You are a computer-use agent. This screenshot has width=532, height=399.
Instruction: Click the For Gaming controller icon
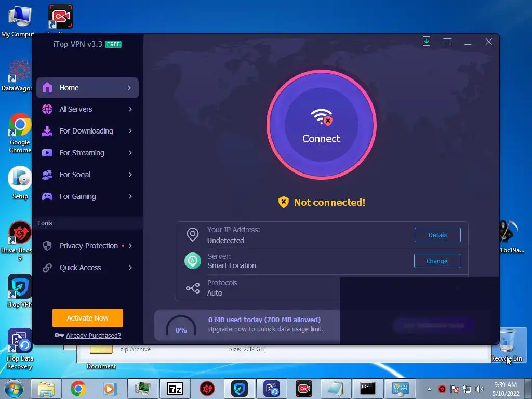coord(47,196)
